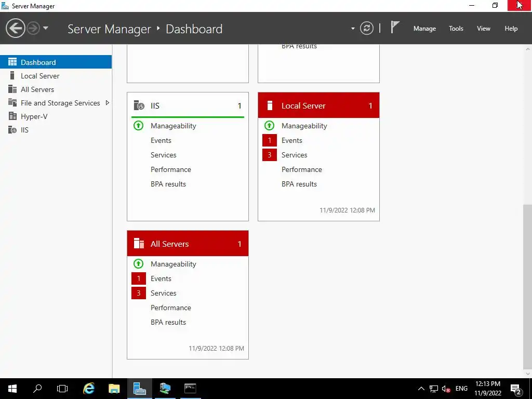Click the dashboard vertical scrollbar thumb
532x399 pixels.
click(528, 287)
